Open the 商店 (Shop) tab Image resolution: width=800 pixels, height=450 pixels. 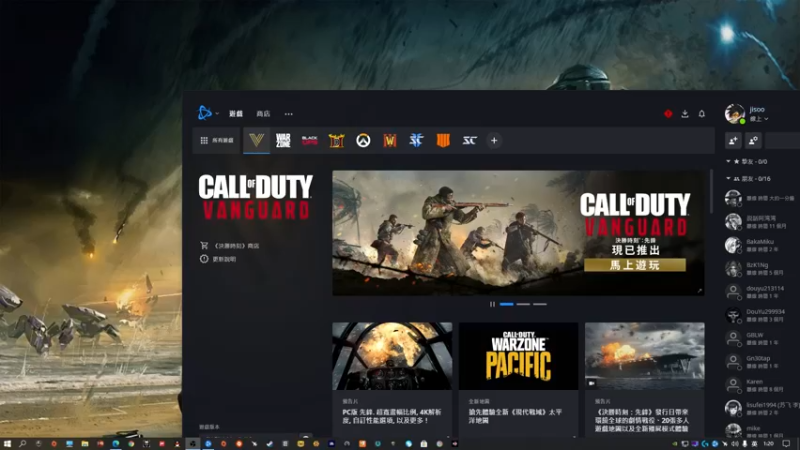coord(263,114)
